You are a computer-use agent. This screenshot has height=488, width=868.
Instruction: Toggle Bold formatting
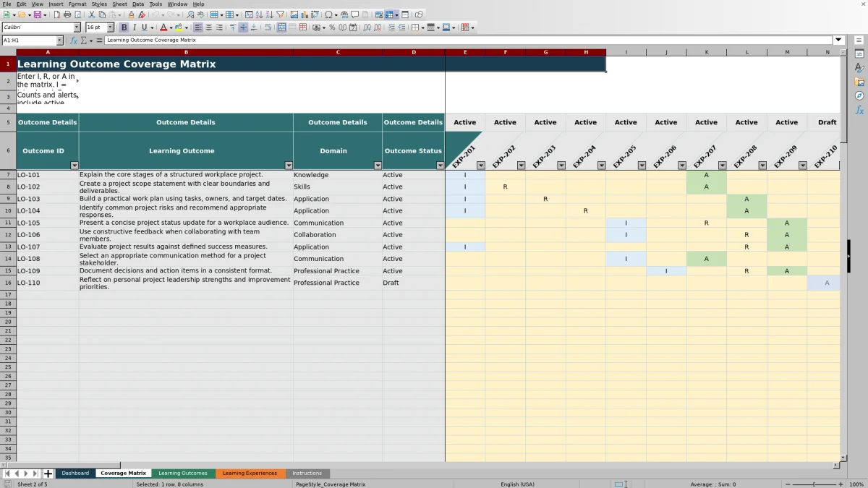click(x=124, y=27)
